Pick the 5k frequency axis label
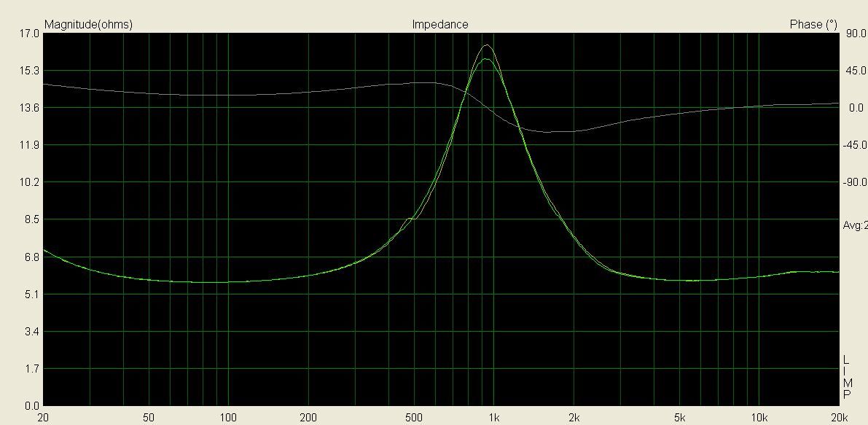Viewport: 868px width, 425px height. tap(680, 418)
